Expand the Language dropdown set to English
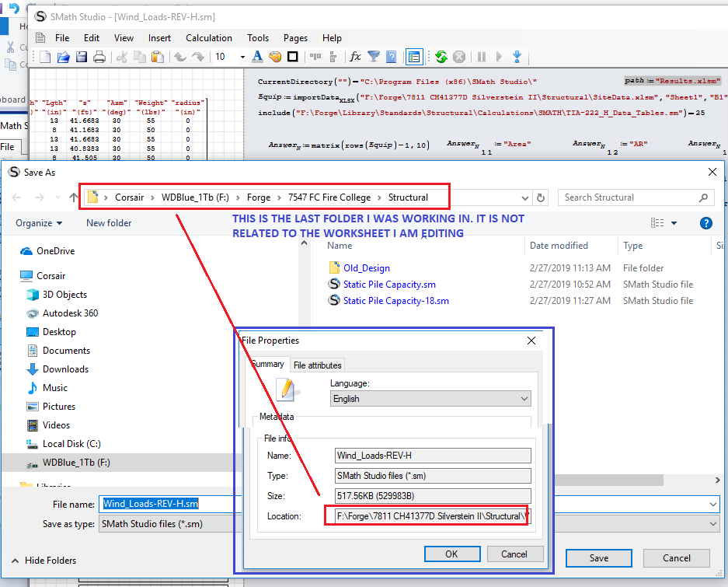 coord(430,399)
